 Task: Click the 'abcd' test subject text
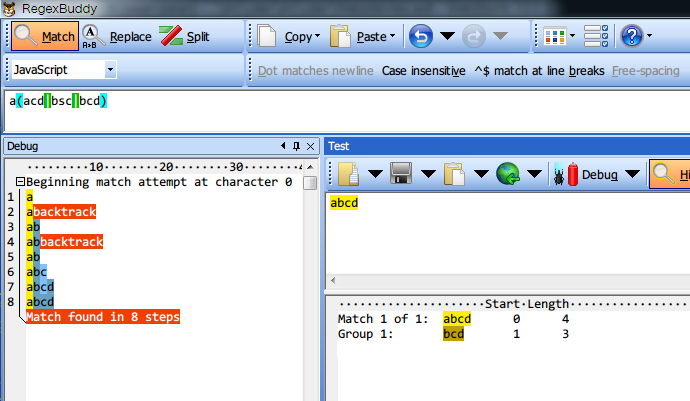pyautogui.click(x=344, y=203)
